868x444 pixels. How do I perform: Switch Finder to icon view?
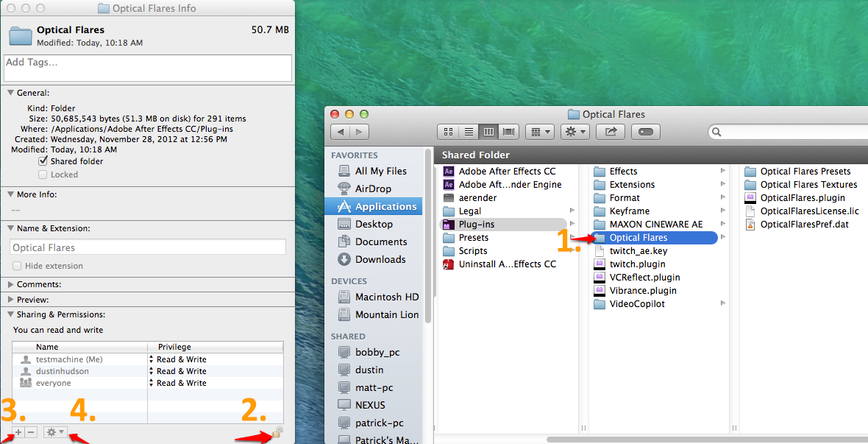click(x=447, y=132)
